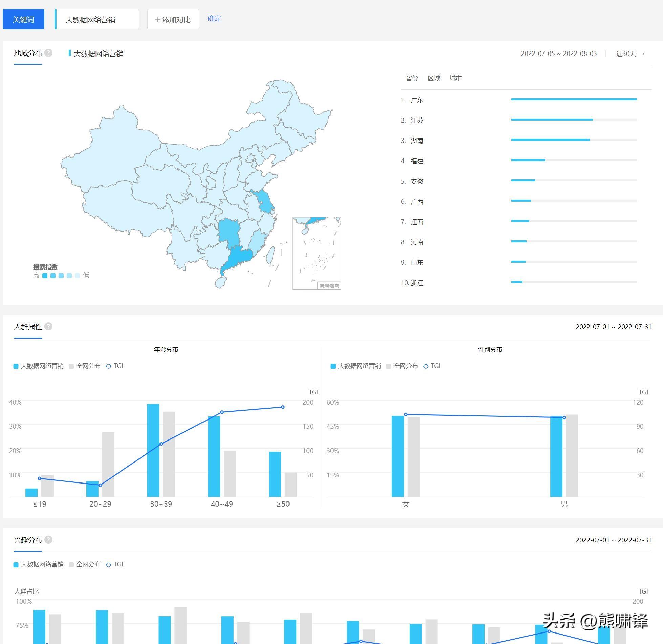
Task: Toggle 大数据网络营销 legend in gender chart
Action: [356, 366]
